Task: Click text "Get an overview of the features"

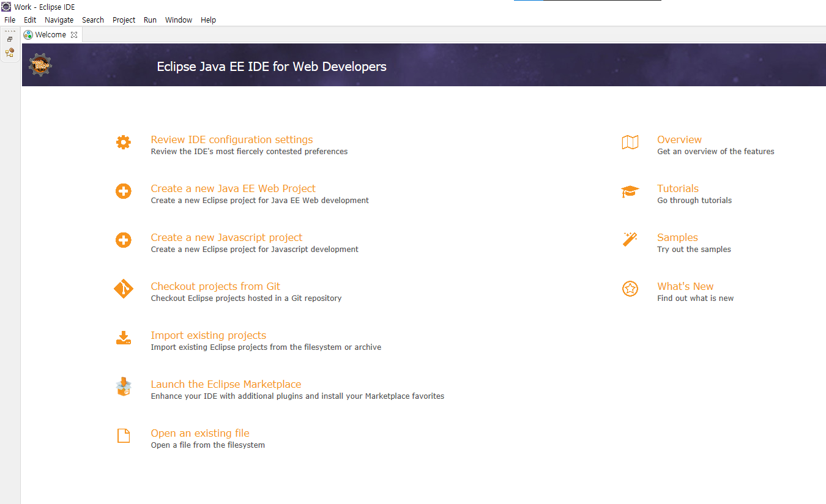Action: tap(716, 152)
